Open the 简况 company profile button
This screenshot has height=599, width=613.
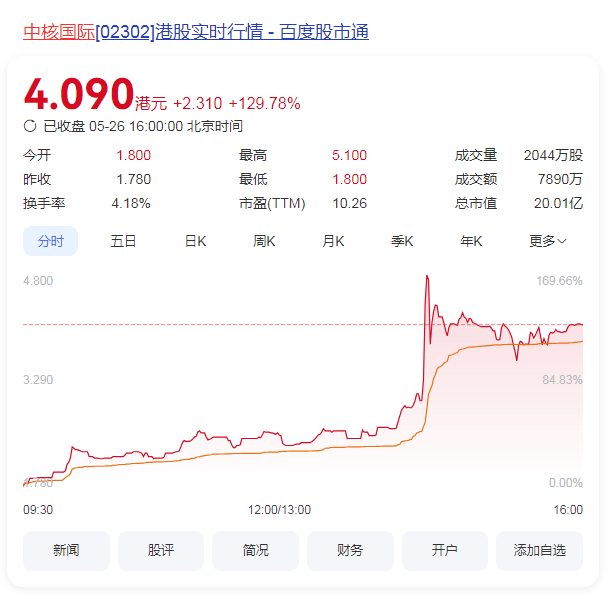point(255,551)
